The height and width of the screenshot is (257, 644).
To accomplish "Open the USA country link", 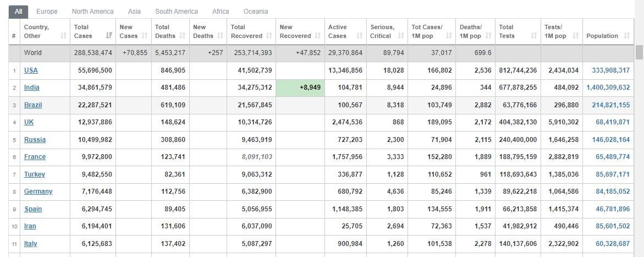I will (x=31, y=70).
